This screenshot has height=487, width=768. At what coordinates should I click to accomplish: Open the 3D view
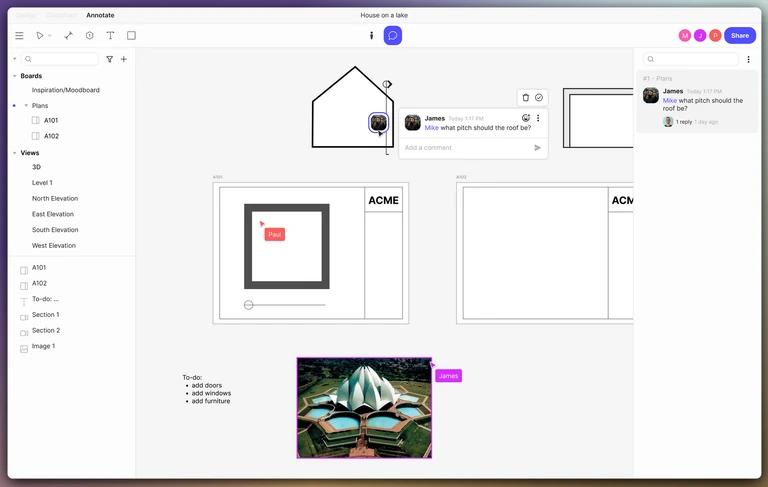pyautogui.click(x=36, y=167)
